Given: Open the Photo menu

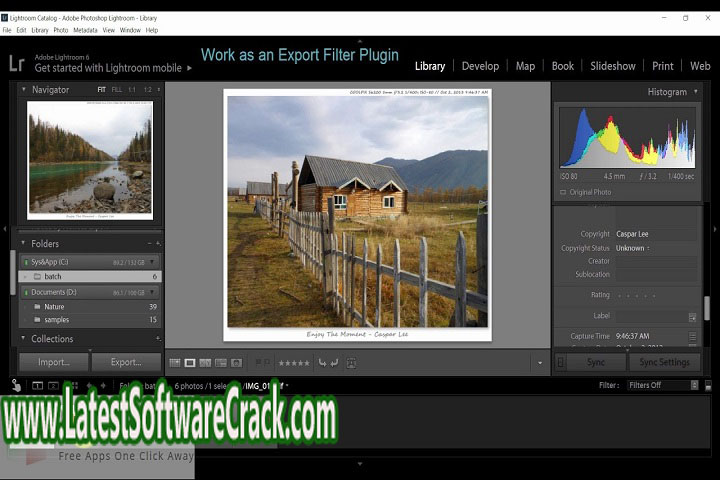Looking at the screenshot, I should (61, 30).
